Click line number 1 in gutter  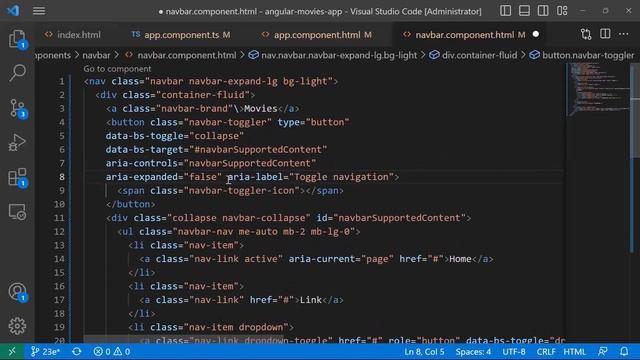point(62,81)
